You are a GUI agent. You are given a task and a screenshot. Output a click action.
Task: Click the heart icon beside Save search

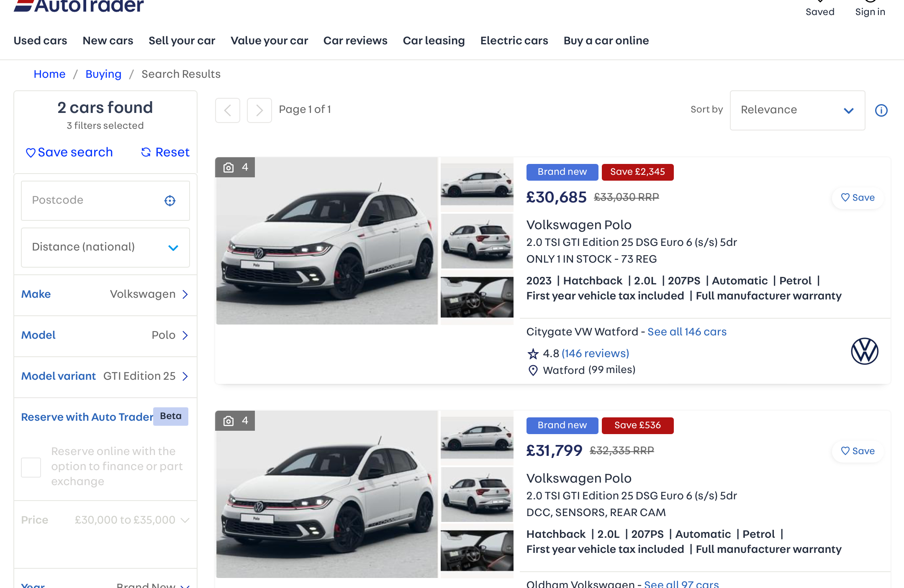click(x=31, y=153)
